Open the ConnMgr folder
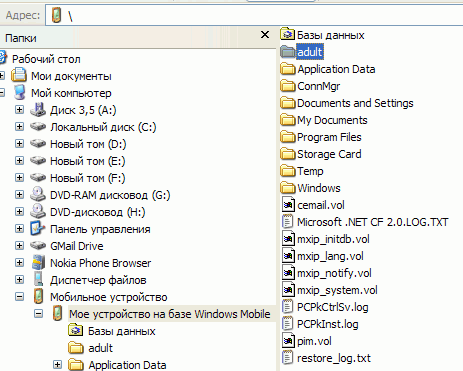 [x=318, y=86]
